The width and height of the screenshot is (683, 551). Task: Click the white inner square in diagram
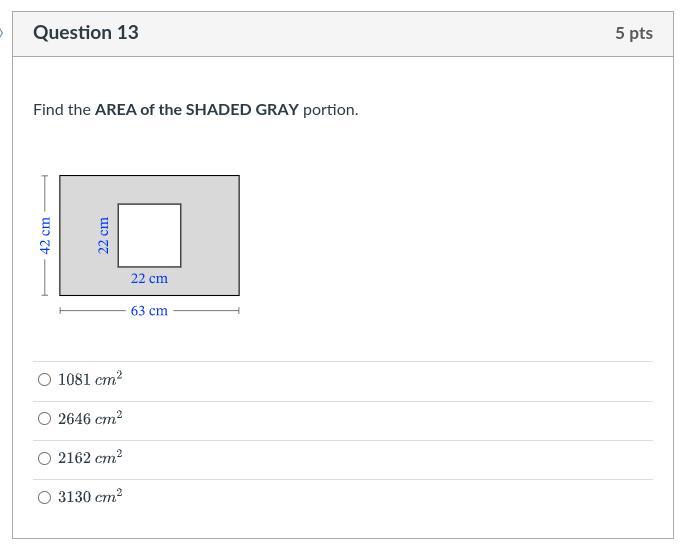coord(149,235)
